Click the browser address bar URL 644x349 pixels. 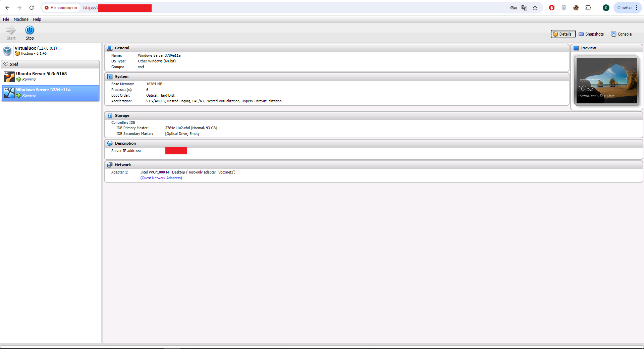pyautogui.click(x=117, y=8)
